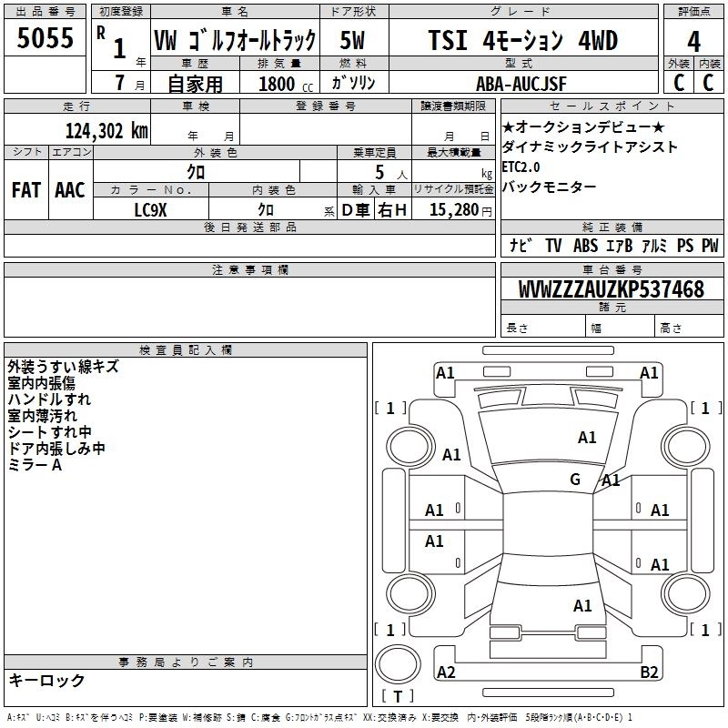Select the grade TSI 4モーション 4WD
728x728 pixels.
pyautogui.click(x=522, y=40)
